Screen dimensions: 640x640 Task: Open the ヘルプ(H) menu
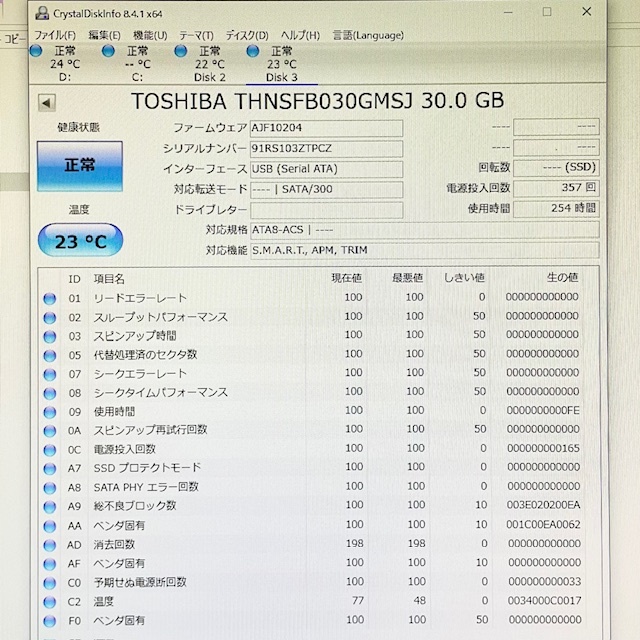pyautogui.click(x=300, y=36)
